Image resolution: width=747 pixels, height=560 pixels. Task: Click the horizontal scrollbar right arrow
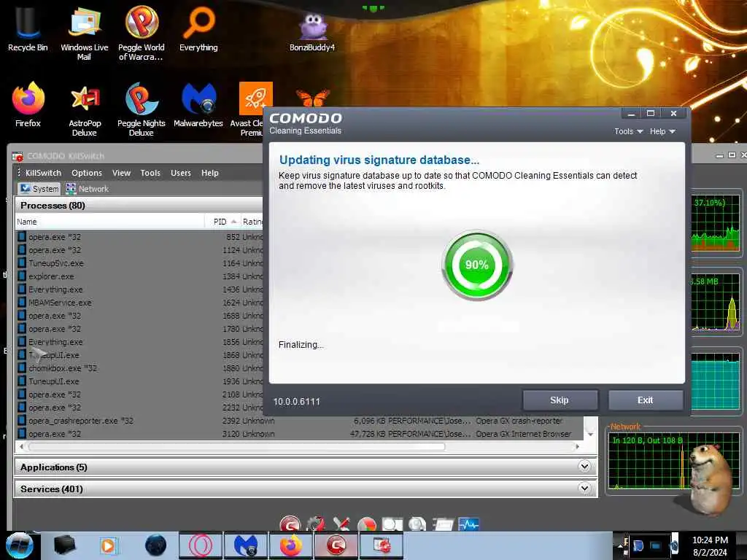click(578, 447)
